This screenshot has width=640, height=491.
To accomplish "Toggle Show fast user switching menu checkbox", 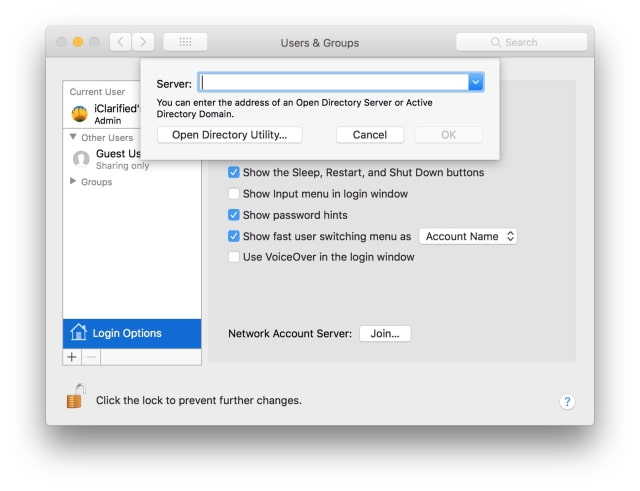I will [233, 236].
